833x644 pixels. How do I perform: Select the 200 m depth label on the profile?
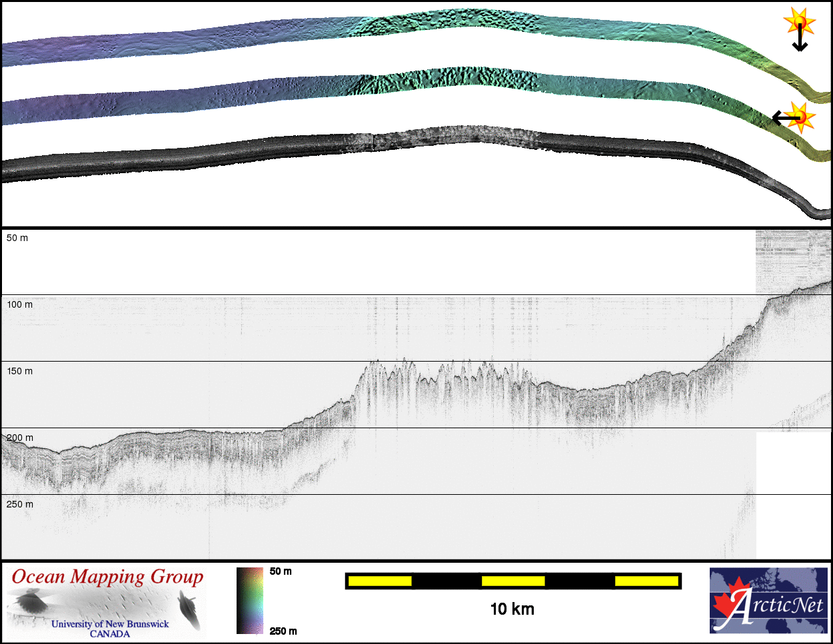pyautogui.click(x=19, y=438)
